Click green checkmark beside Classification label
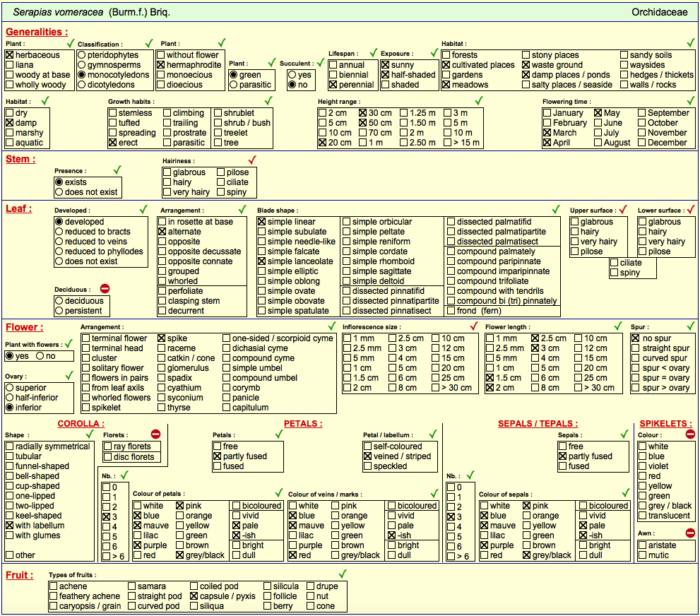Screen dimensions: 700x616 pos(149,43)
